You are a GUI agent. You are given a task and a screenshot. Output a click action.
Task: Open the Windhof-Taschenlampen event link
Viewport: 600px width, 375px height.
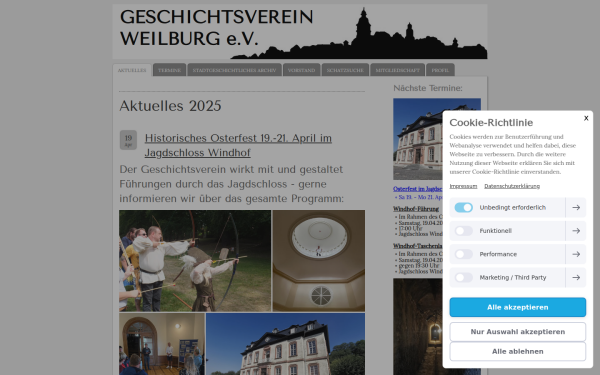[417, 246]
